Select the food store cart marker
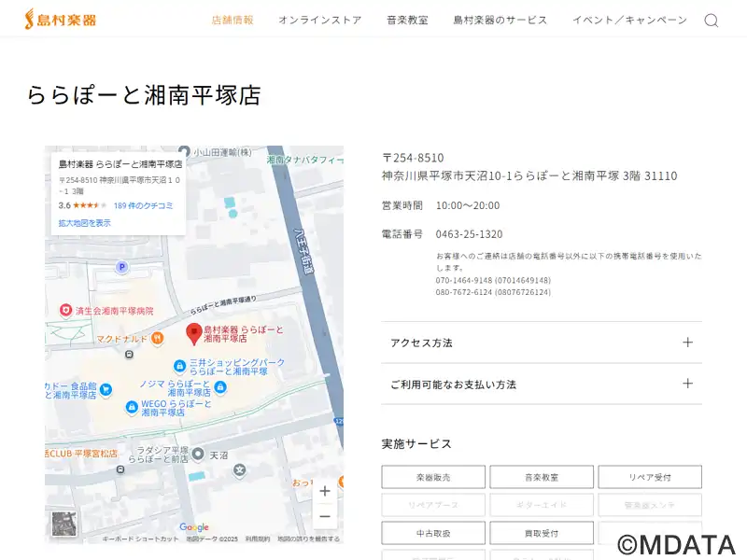747x560 pixels. point(106,389)
